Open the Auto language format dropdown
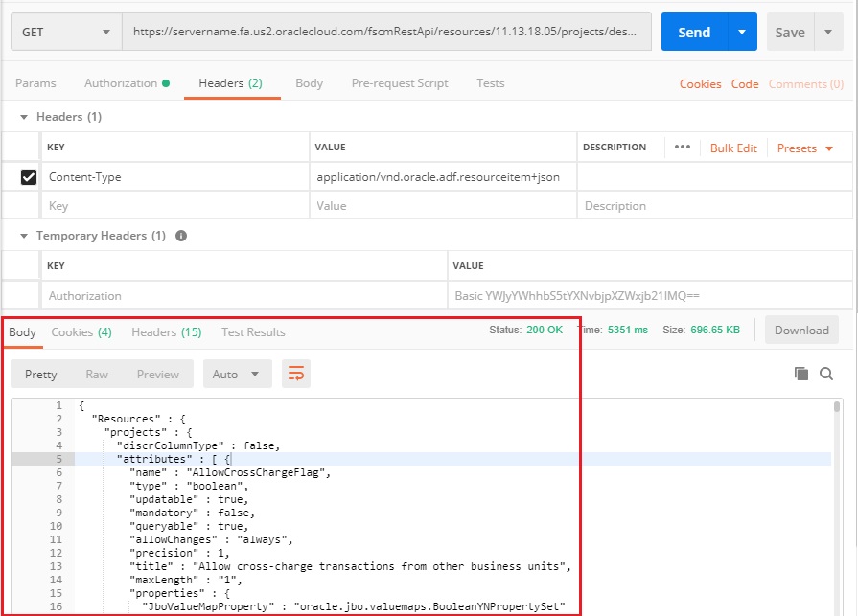The height and width of the screenshot is (616, 858). pos(237,375)
